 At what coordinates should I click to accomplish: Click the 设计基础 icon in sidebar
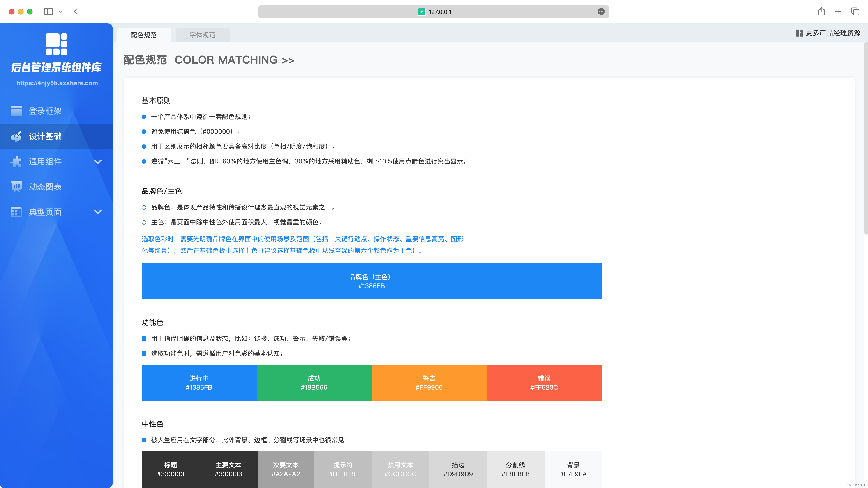[x=16, y=136]
